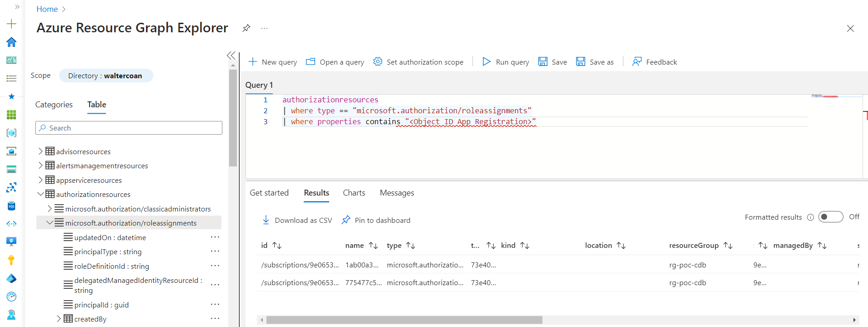Click the result row named 1ab00a3...

558,265
